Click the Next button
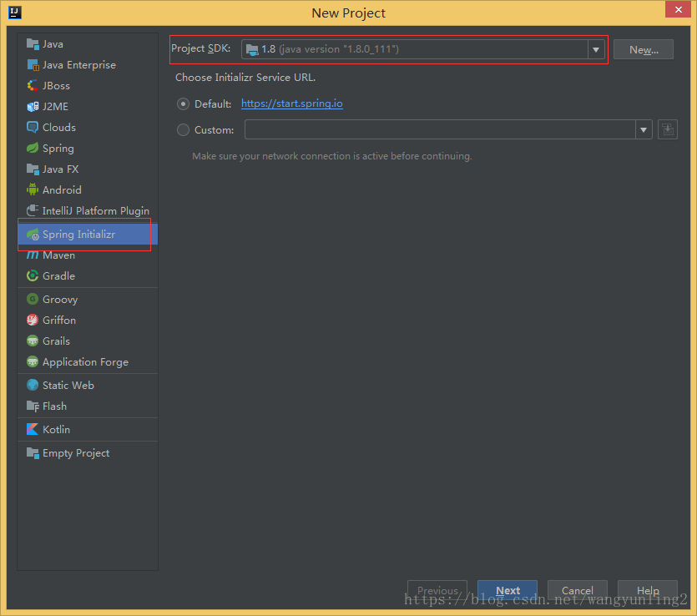Image resolution: width=697 pixels, height=616 pixels. click(508, 590)
